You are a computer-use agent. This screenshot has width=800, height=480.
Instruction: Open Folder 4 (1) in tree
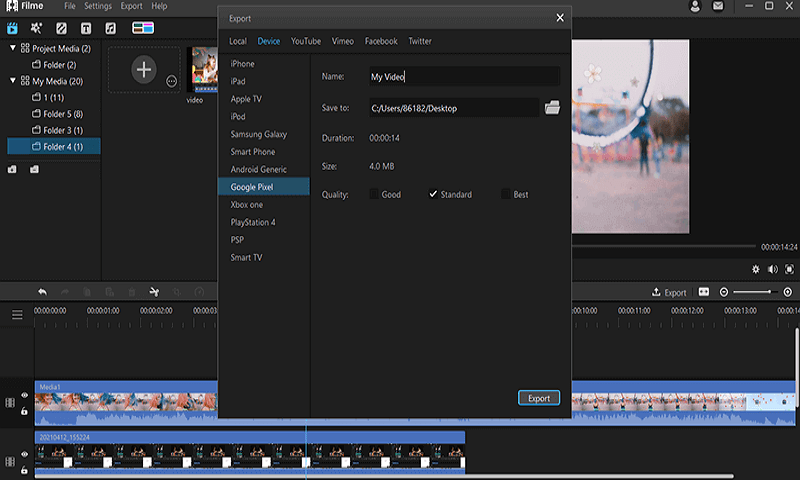point(54,146)
